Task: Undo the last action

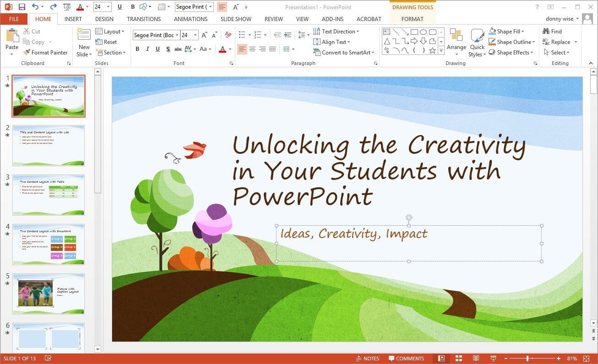Action: 35,7
